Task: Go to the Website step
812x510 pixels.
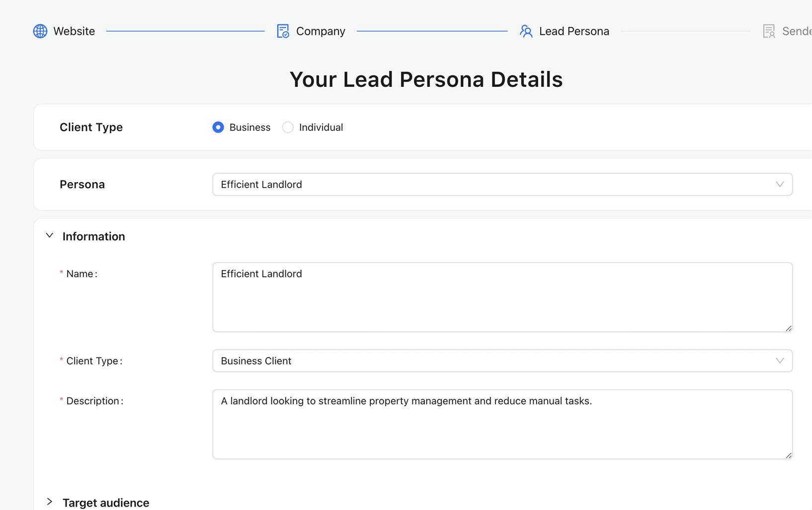Action: tap(74, 31)
